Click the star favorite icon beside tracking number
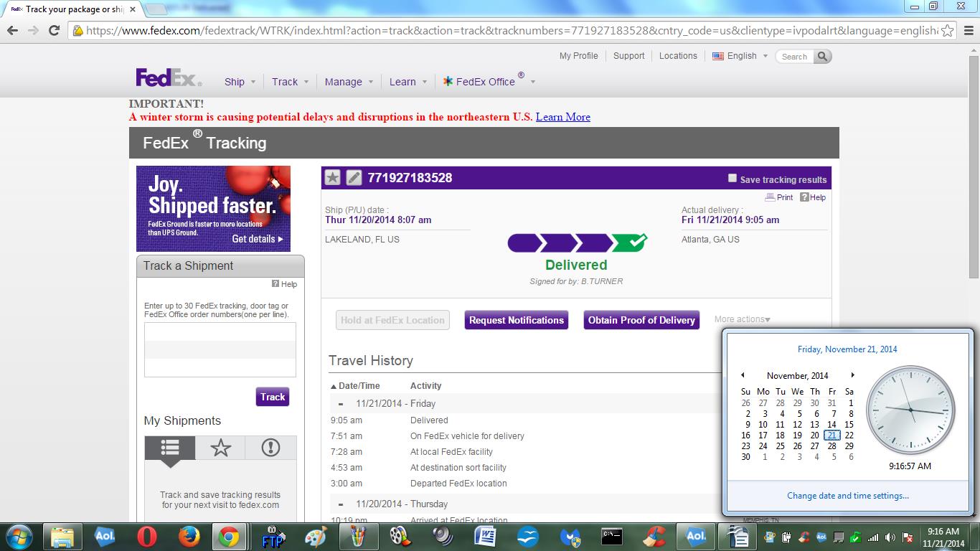980x551 pixels. coord(332,178)
